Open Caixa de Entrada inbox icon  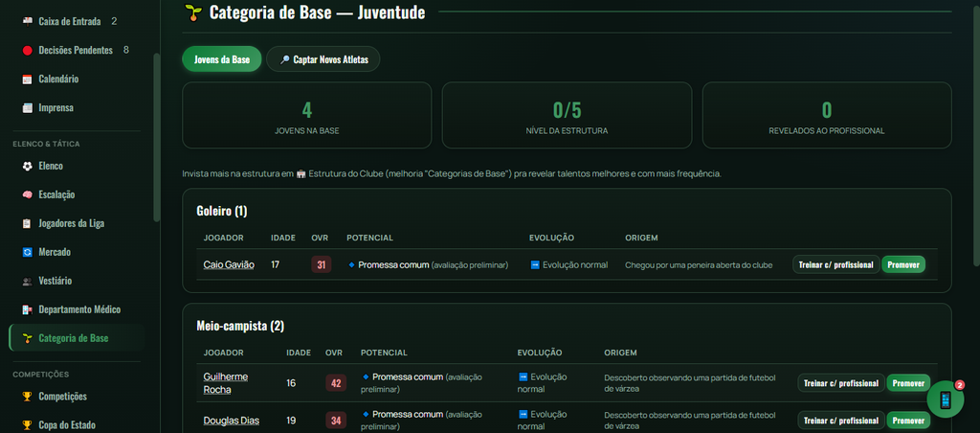tap(27, 21)
